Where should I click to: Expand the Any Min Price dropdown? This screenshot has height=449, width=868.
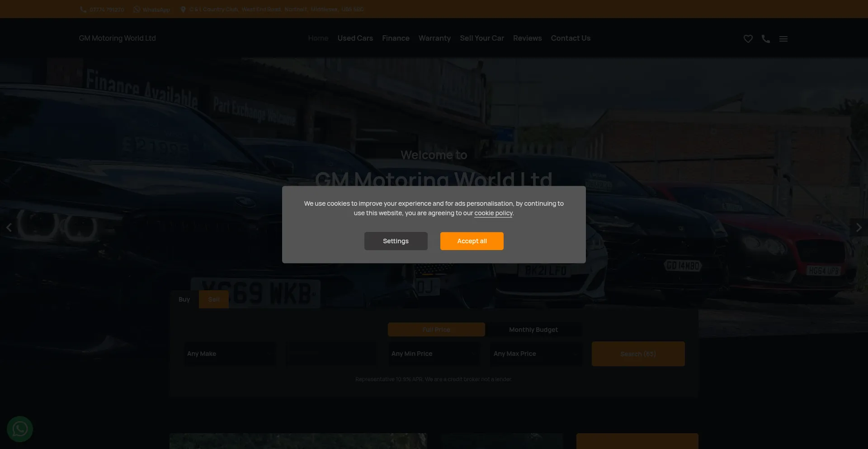[x=434, y=354]
